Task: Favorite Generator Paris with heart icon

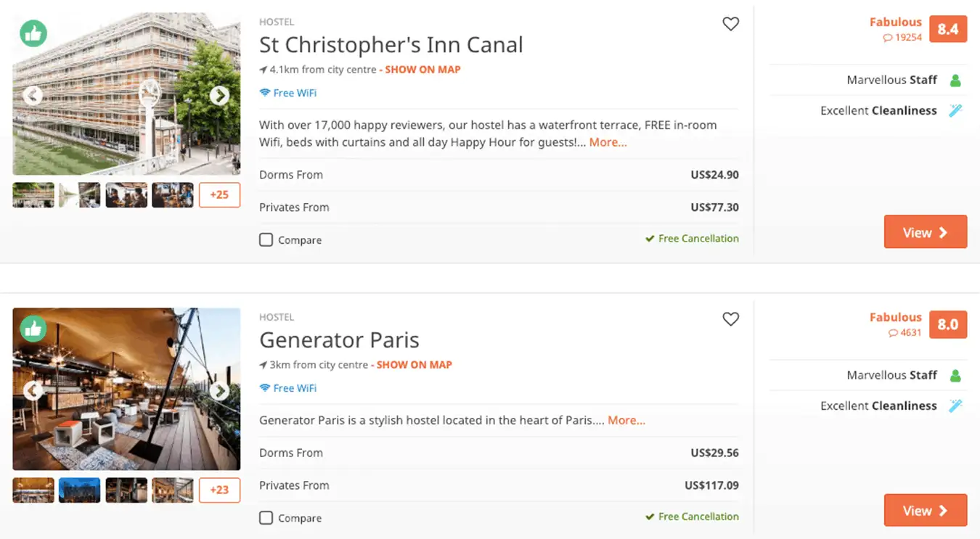Action: [x=730, y=319]
